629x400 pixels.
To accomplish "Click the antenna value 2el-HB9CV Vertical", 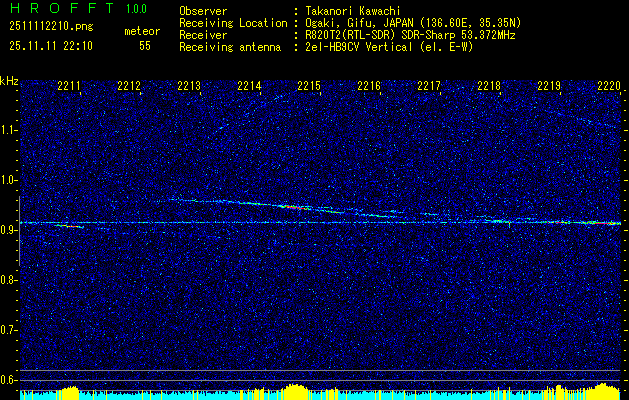I will pos(359,47).
